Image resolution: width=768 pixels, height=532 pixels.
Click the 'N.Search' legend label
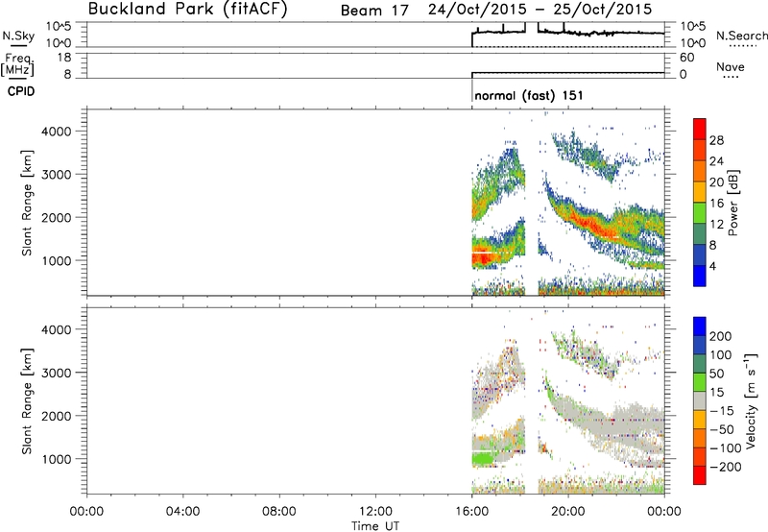coord(741,36)
